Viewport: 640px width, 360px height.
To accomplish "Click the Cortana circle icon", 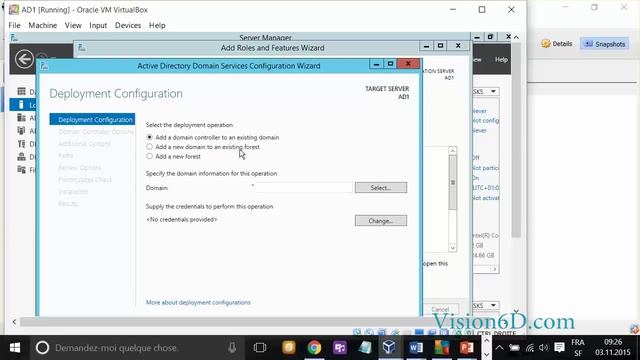I will click(x=42, y=348).
